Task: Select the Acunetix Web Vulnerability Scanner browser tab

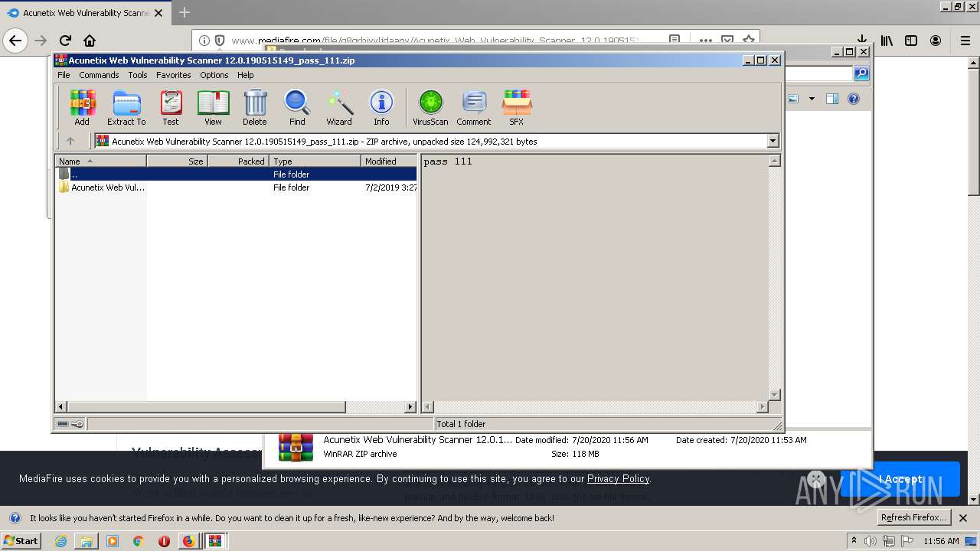Action: coord(84,13)
